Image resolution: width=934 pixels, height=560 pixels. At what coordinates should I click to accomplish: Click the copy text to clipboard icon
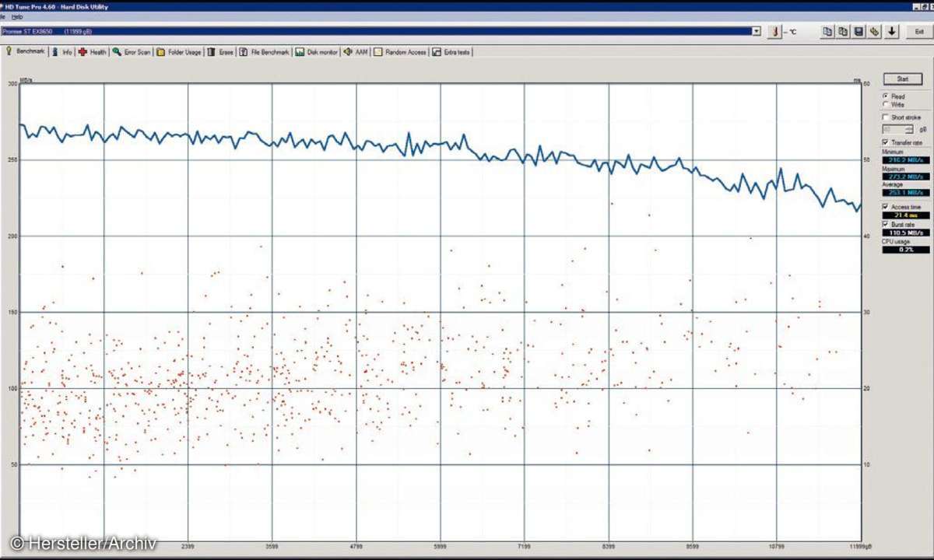(827, 31)
